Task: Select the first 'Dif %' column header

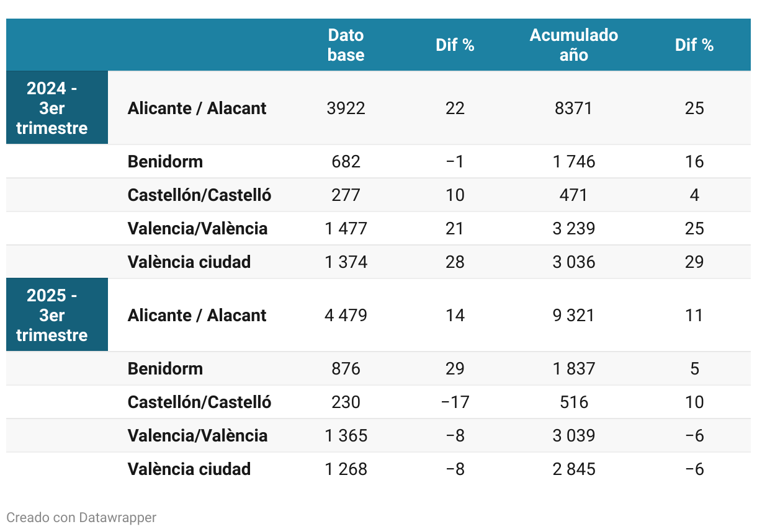Action: pyautogui.click(x=455, y=45)
